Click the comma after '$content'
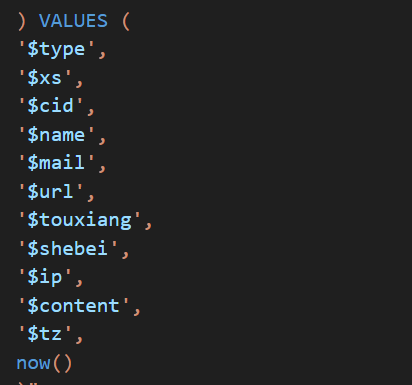412x385 pixels. click(x=137, y=310)
